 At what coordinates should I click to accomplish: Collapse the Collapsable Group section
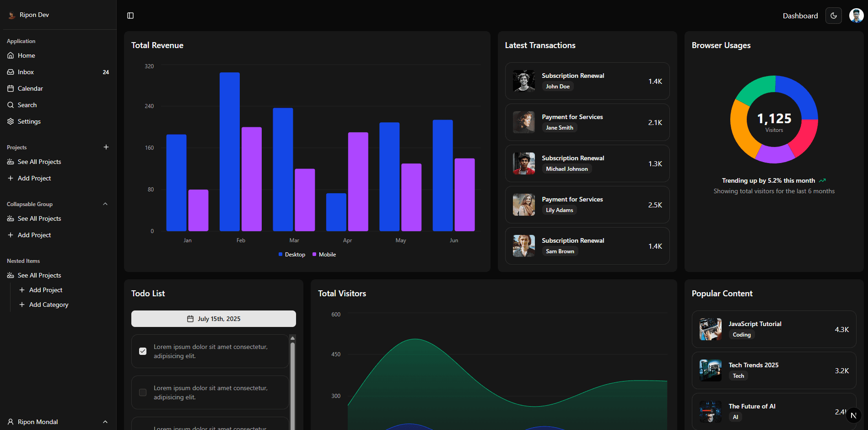(x=105, y=204)
